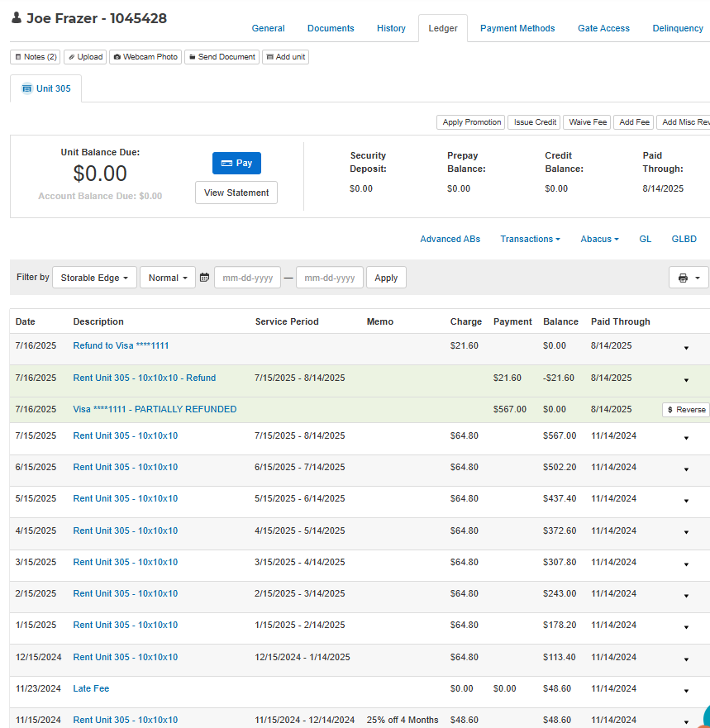The height and width of the screenshot is (728, 710).
Task: Select the Unit 305 tab
Action: (46, 88)
